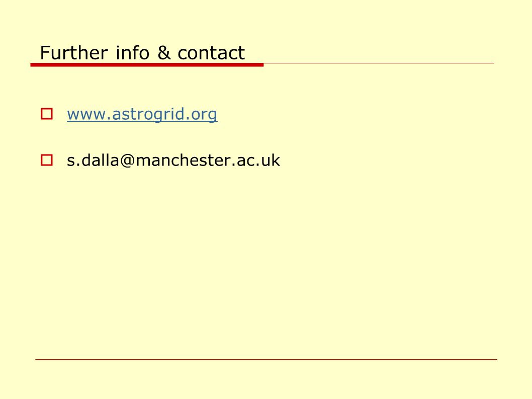Click the red square bullet beside www.astrogrid.org
This screenshot has height=399, width=532.
pos(47,114)
